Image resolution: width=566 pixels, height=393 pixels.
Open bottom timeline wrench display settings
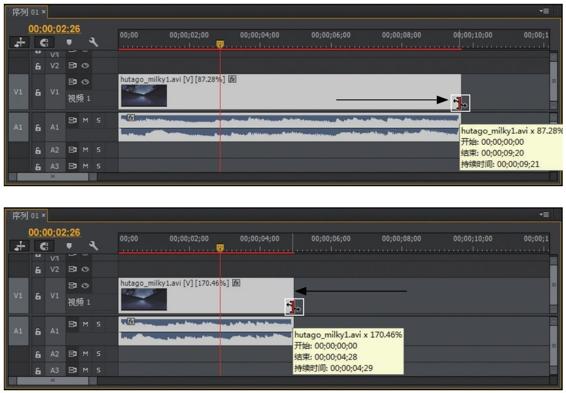(x=93, y=246)
